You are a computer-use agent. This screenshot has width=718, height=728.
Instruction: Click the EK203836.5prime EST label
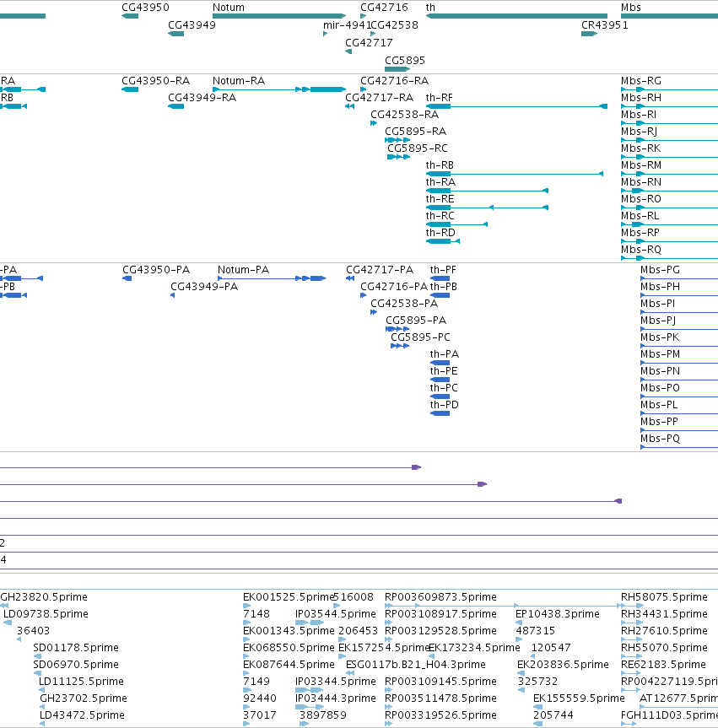[x=564, y=665]
